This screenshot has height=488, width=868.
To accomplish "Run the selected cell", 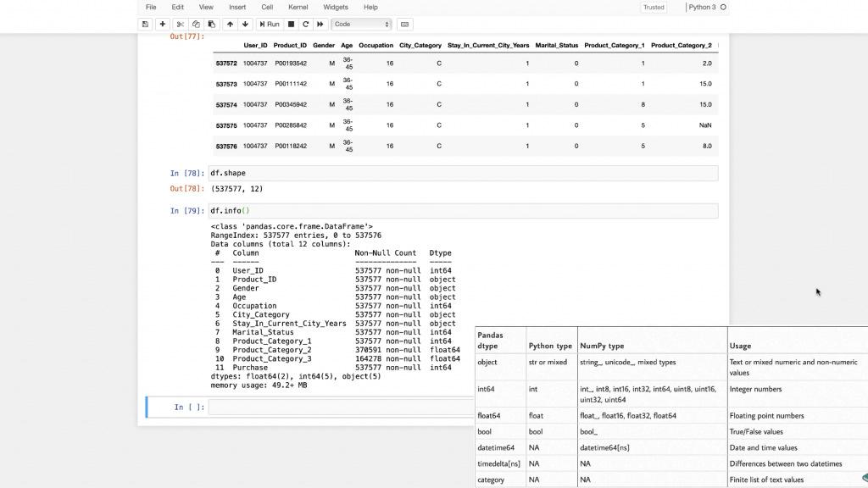I will pyautogui.click(x=270, y=25).
